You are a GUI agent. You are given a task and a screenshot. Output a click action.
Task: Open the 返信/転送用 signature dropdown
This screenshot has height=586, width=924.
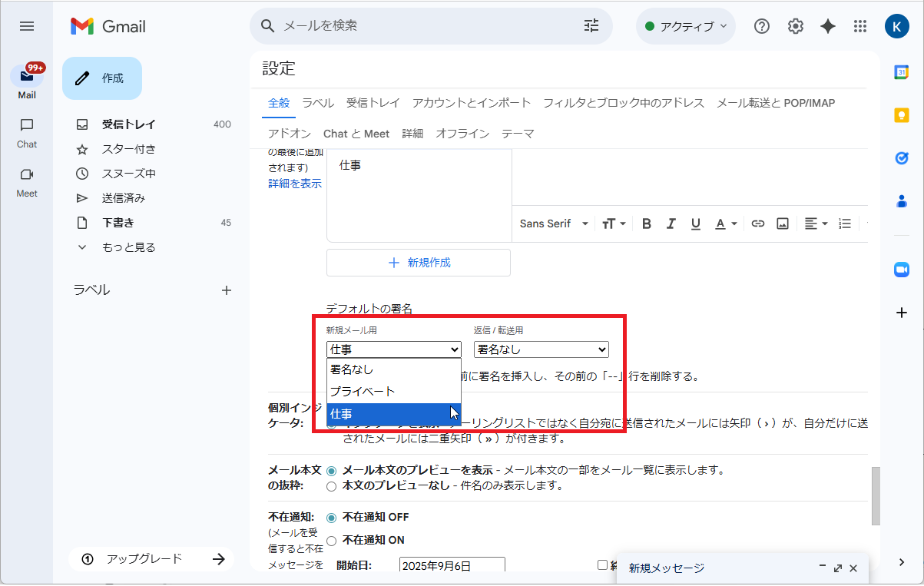click(x=541, y=349)
